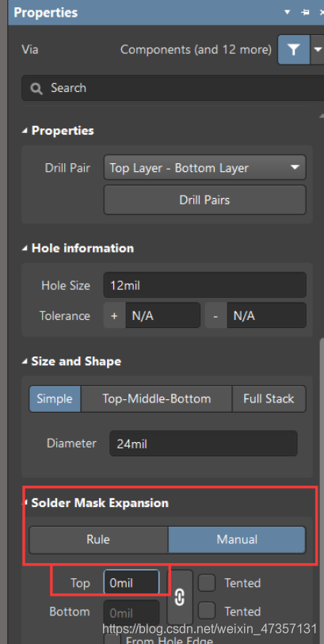Click the minus Tolerance N/A field
324x644 pixels.
tap(266, 315)
